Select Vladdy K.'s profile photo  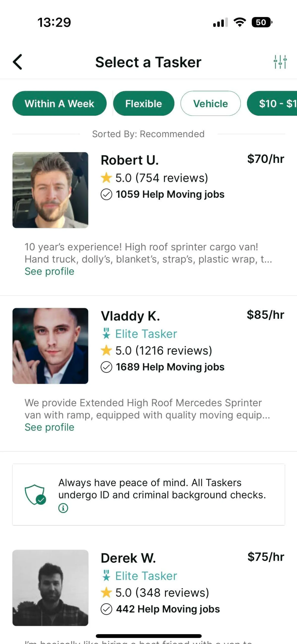click(50, 346)
